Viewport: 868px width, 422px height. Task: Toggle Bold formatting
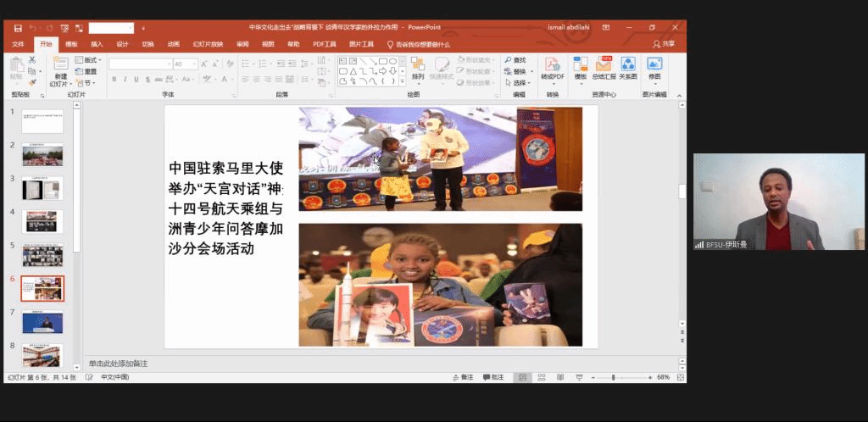114,80
